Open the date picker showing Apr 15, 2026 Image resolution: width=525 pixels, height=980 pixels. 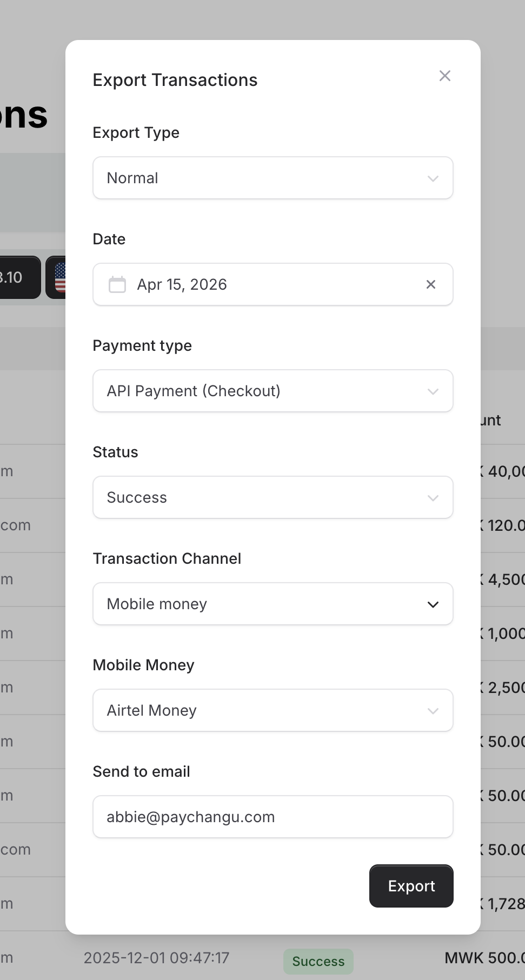[x=260, y=284]
